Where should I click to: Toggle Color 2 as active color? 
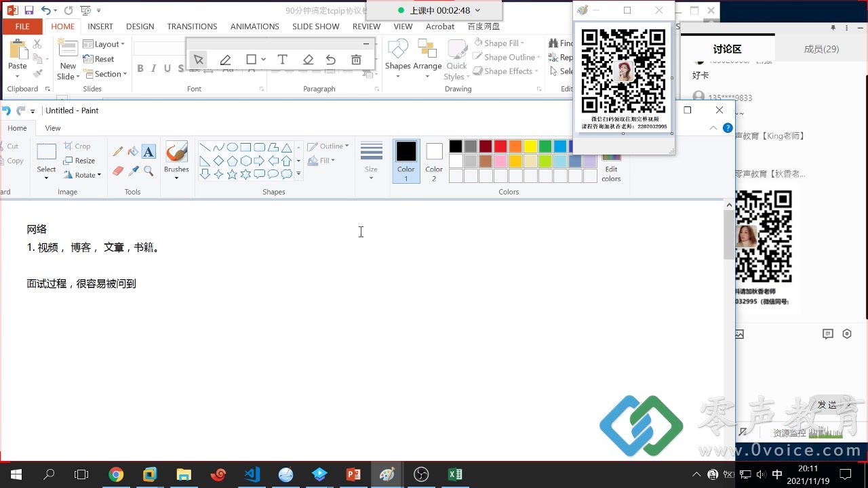tap(434, 161)
